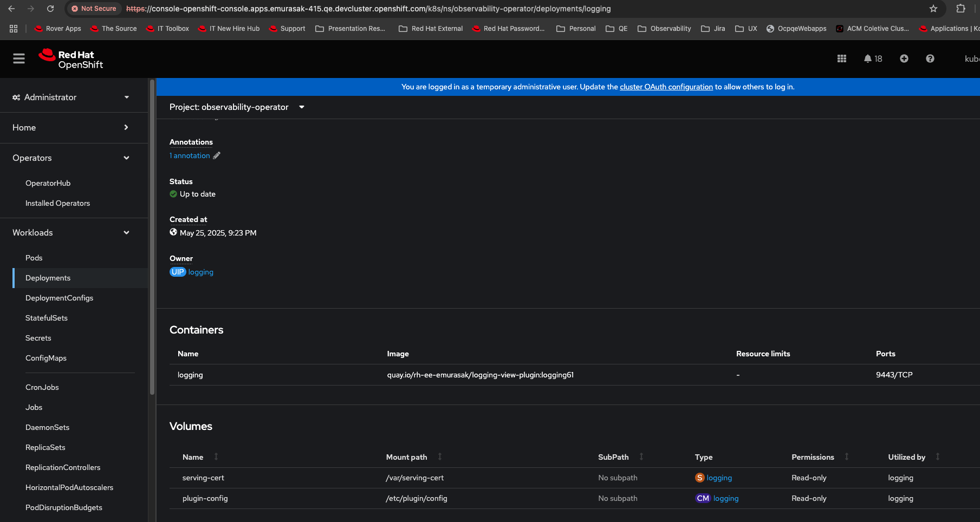980x522 pixels.
Task: Open the notifications bell
Action: click(x=873, y=58)
